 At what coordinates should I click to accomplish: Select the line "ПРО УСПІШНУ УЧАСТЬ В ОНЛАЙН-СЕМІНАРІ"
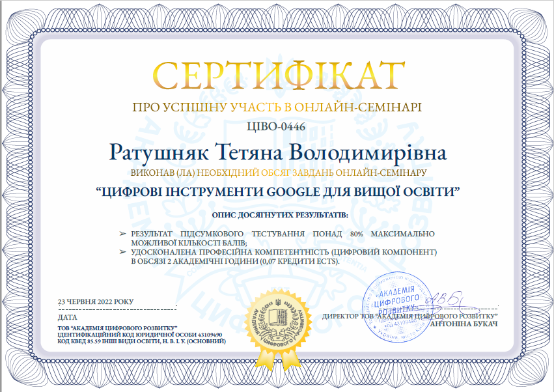coord(277,107)
